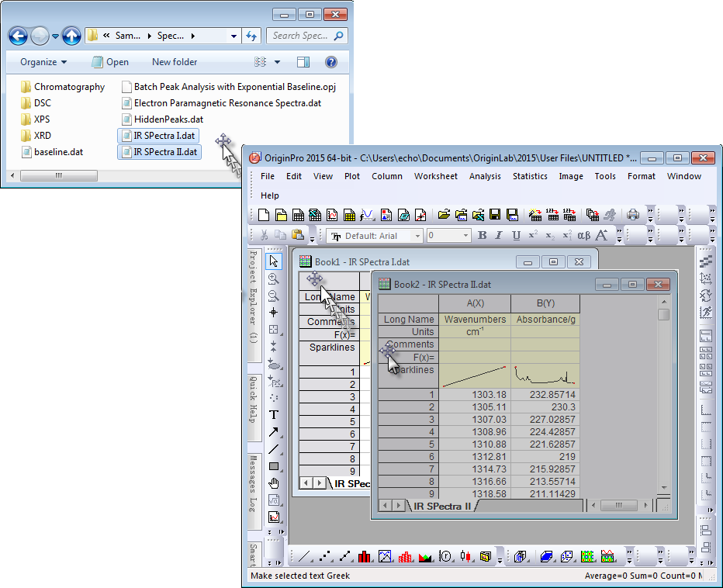Open the File menu in OriginPro
The width and height of the screenshot is (723, 588).
coord(268,176)
